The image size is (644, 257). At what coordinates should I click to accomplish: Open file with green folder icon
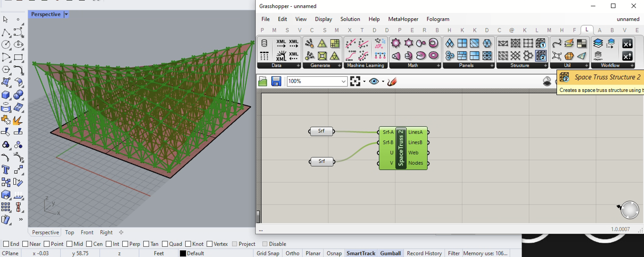click(x=262, y=81)
